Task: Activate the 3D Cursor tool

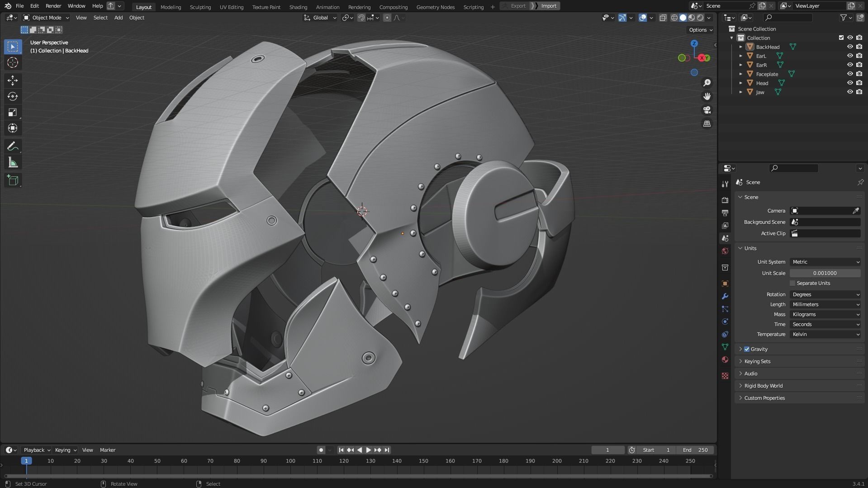Action: click(x=13, y=62)
